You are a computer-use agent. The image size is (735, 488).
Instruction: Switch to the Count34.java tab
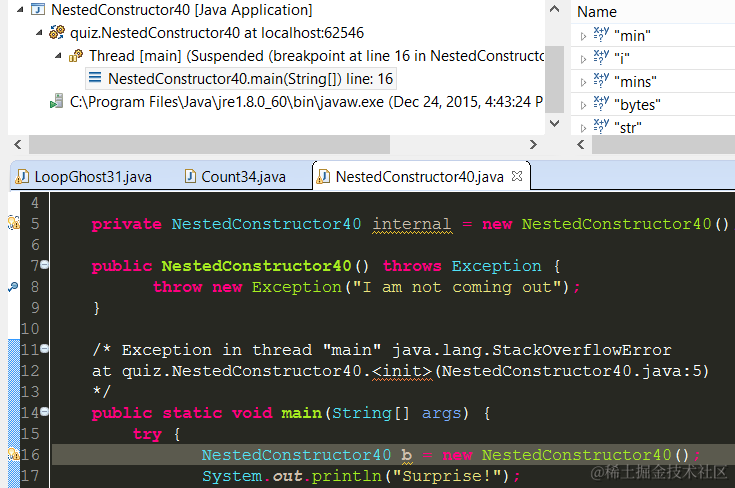pos(235,177)
